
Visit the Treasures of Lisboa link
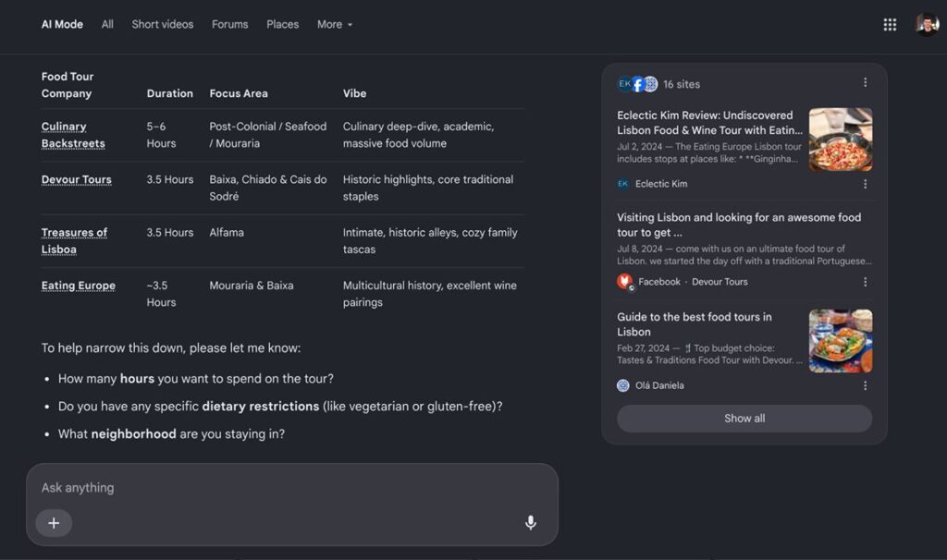click(x=74, y=241)
